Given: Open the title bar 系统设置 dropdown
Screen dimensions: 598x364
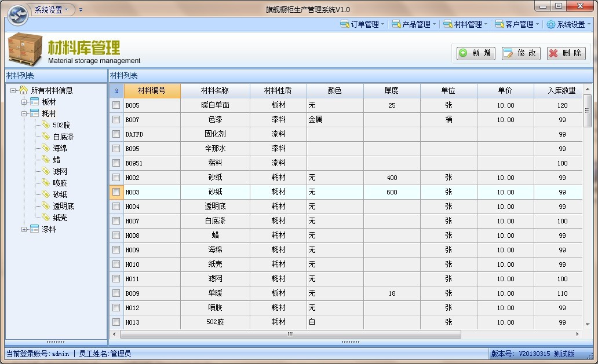Looking at the screenshot, I should [x=52, y=10].
